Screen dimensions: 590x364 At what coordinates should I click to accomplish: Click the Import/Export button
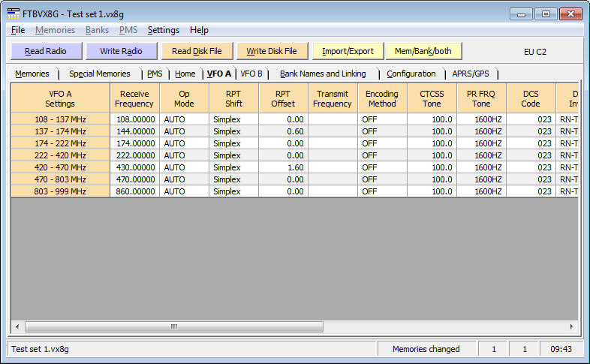point(348,51)
